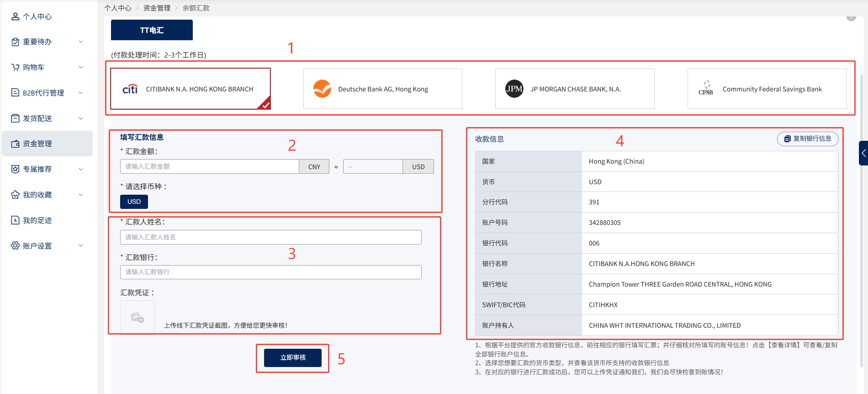Click the 资金管理 wallet icon
The image size is (868, 394).
(16, 144)
